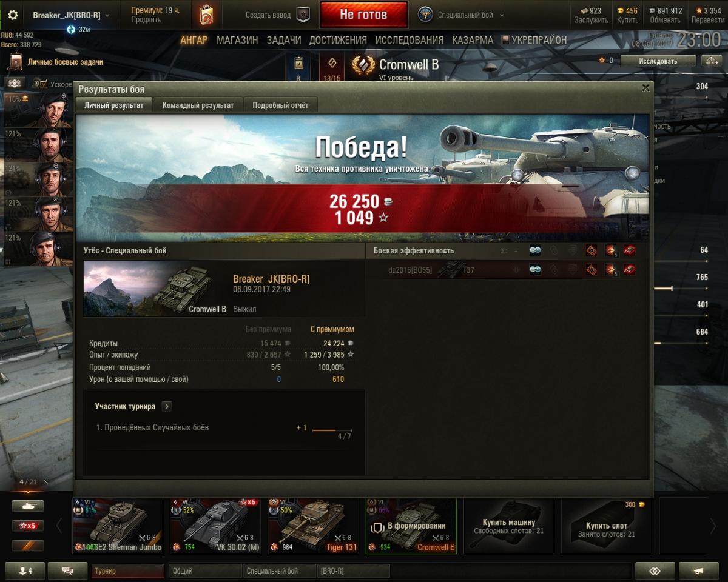Open the Breaker_JK[BRO-R] account dropdown
Viewport: 728px width, 582px height.
pyautogui.click(x=71, y=15)
